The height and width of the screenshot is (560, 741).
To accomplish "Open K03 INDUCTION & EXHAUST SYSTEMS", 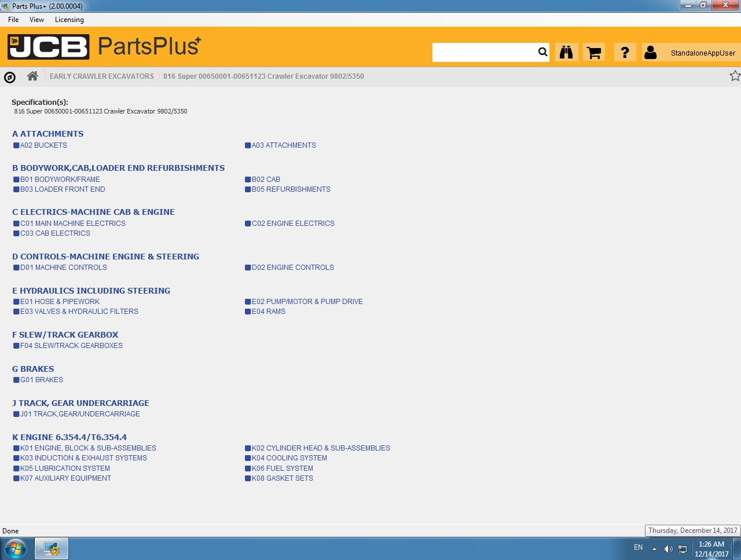I will (83, 458).
